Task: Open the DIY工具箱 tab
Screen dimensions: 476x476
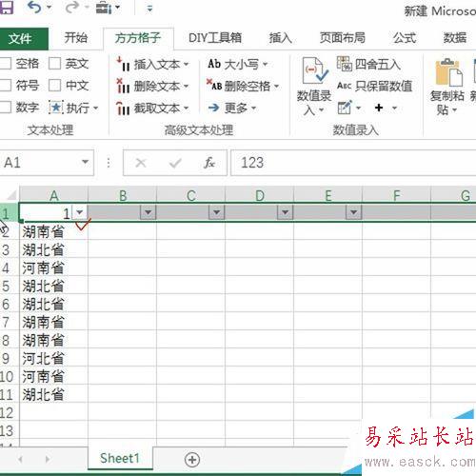Action: click(x=215, y=38)
